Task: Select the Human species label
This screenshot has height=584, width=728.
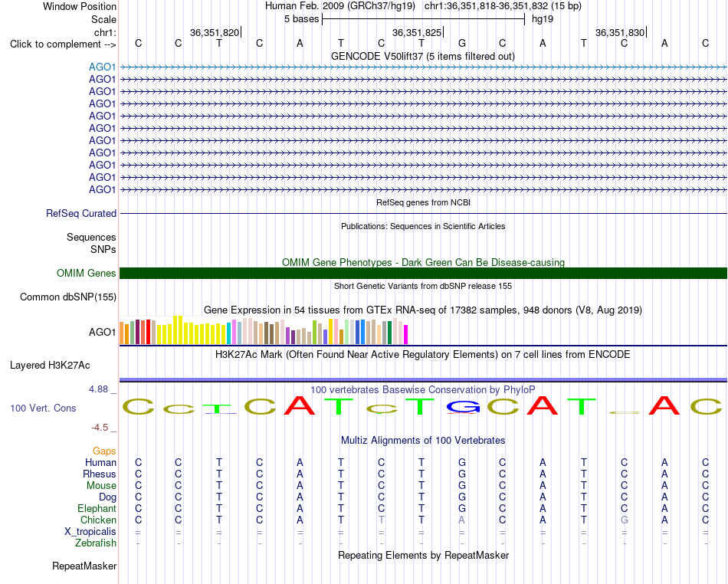Action: coord(100,463)
